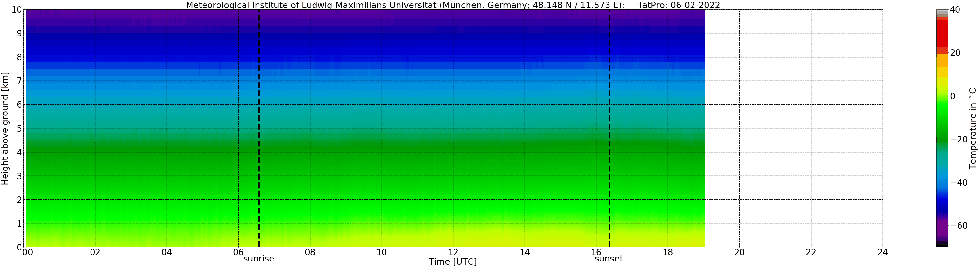Screen dimensions: 980x268
Task: Click the 'sunset' label below the time axis
Action: 609,259
